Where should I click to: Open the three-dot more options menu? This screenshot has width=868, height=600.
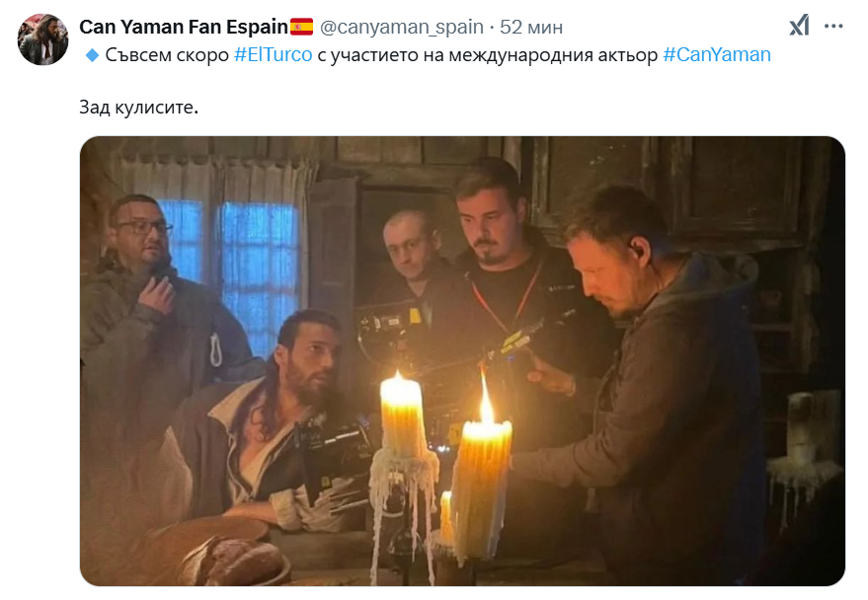pos(833,26)
